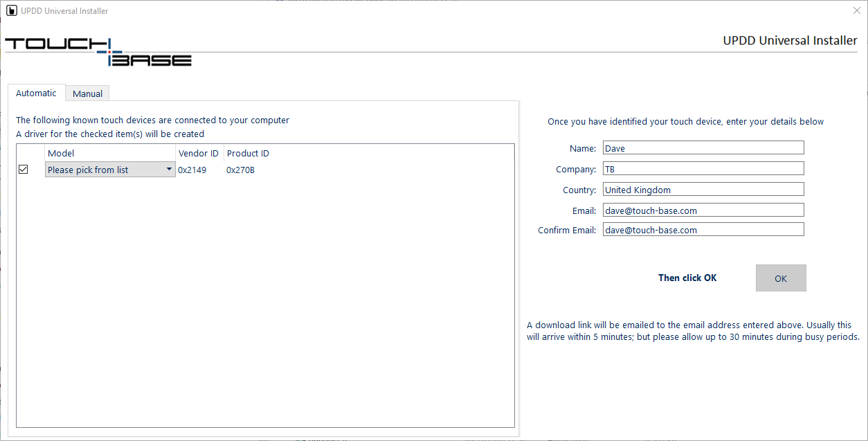The image size is (868, 441).
Task: Click the Name field containing Dave
Action: [x=703, y=147]
